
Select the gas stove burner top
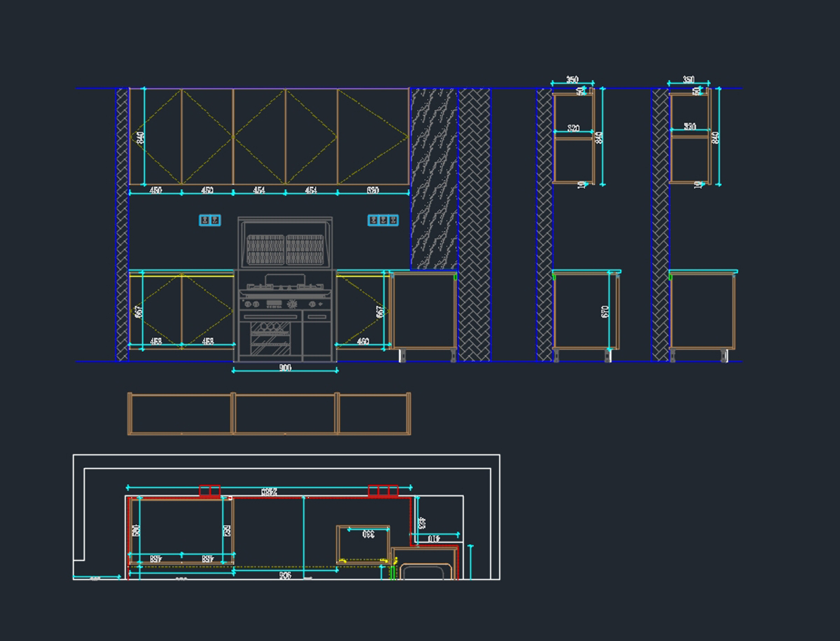pos(285,286)
